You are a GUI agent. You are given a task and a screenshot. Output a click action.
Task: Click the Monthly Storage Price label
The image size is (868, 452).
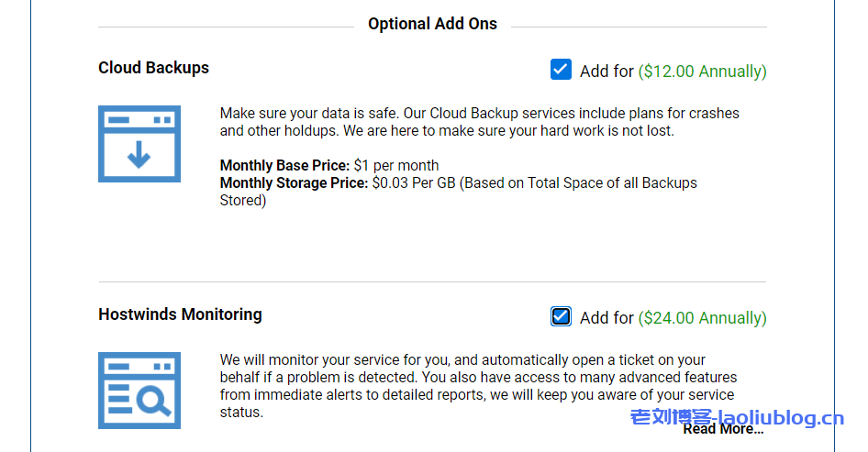coord(295,183)
